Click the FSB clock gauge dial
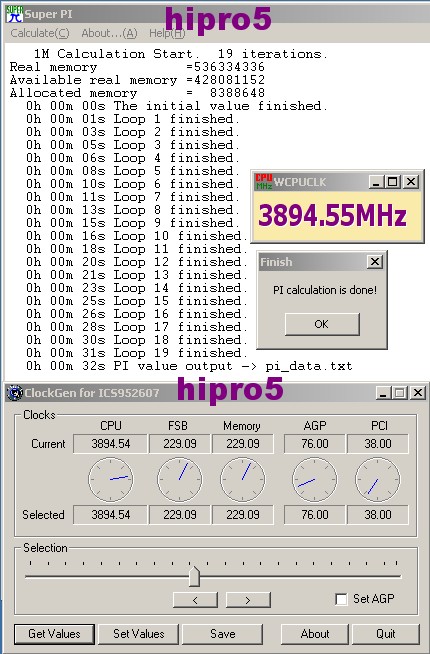430x654 pixels. point(180,480)
